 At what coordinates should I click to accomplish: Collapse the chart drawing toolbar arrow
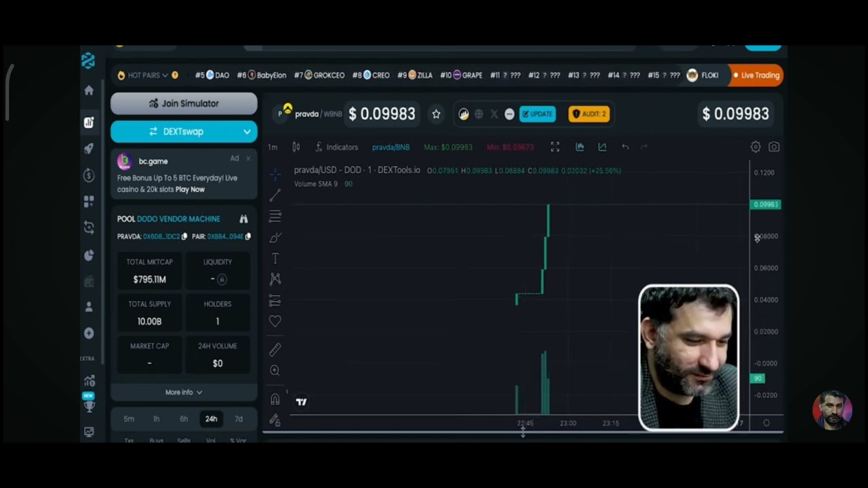(287, 392)
